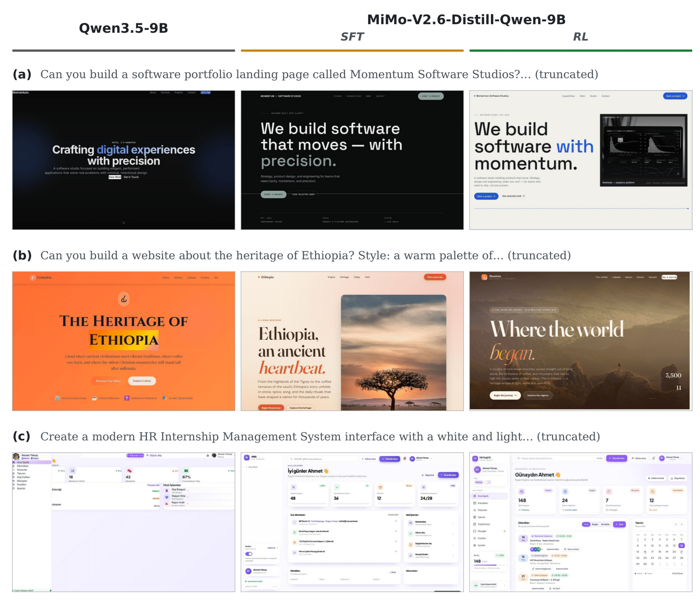This screenshot has width=700, height=607.
Task: Click 'Get in Touch' link in Qwen Momentum page
Action: click(131, 177)
